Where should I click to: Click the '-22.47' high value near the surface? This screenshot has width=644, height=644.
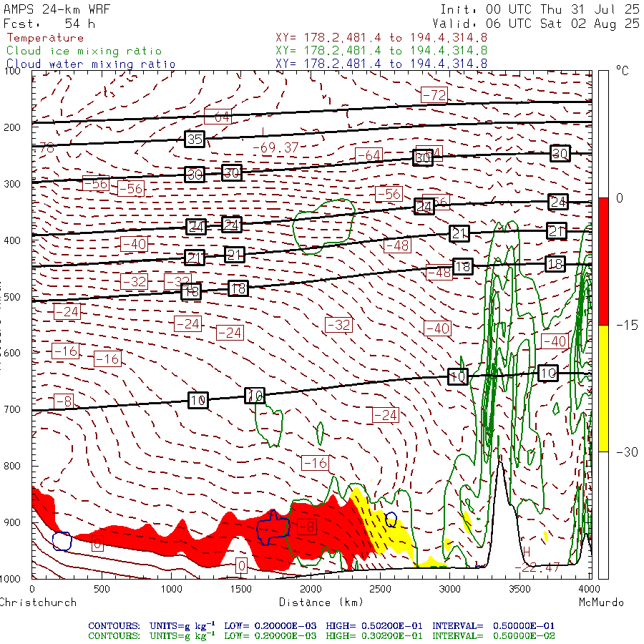(537, 568)
